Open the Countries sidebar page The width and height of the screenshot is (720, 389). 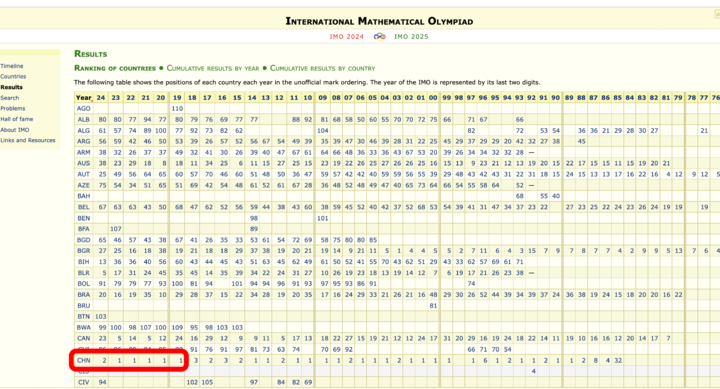tap(13, 77)
